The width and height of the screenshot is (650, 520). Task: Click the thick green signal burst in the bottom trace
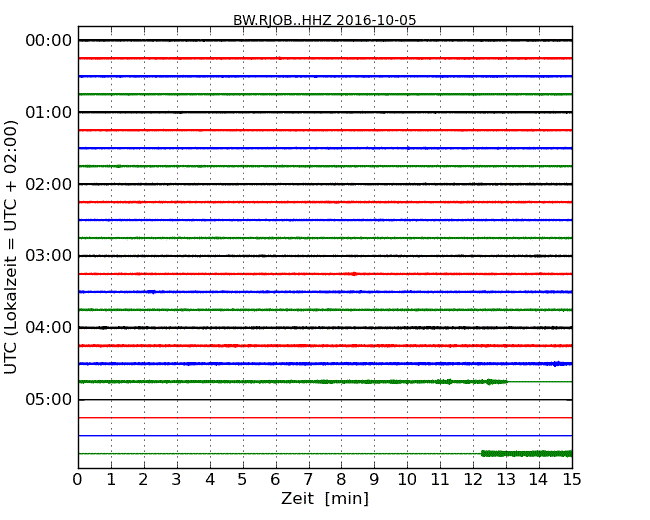pos(526,454)
